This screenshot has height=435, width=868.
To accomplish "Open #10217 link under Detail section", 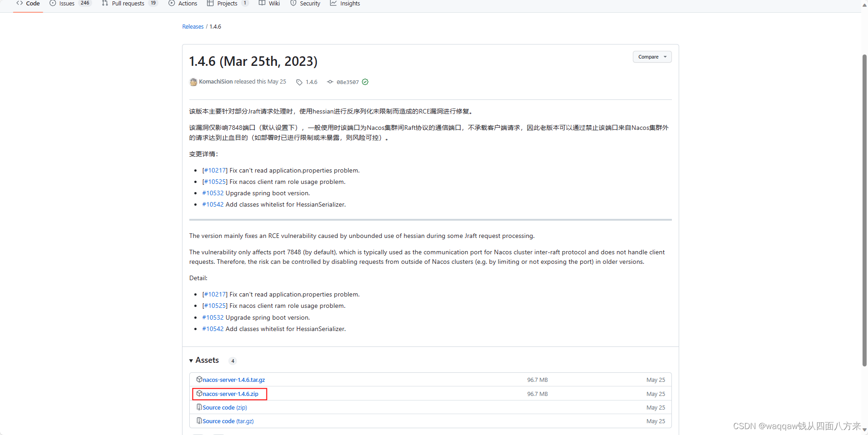I will point(215,295).
